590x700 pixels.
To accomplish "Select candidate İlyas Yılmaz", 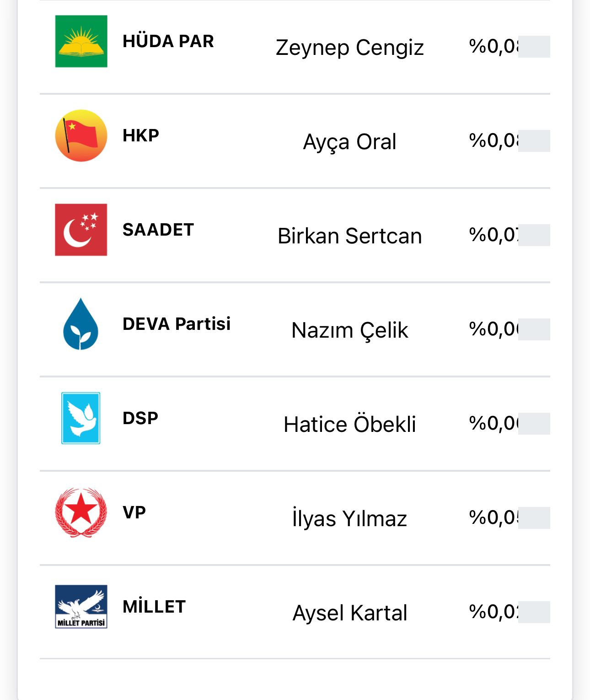I will (350, 519).
